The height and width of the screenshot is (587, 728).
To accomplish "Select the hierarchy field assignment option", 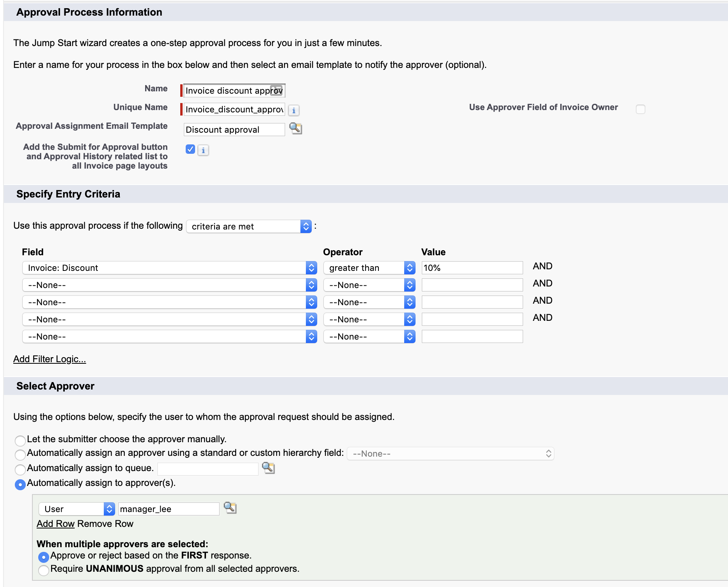I will [20, 455].
